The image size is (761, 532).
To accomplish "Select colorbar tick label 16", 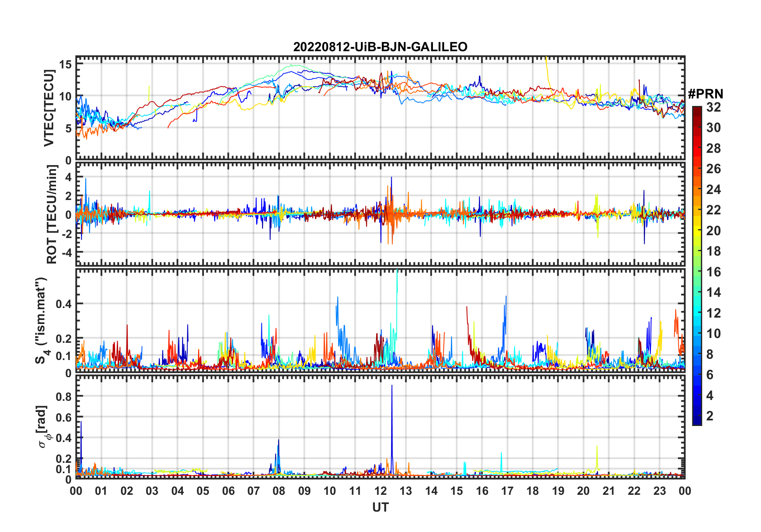I will 713,272.
